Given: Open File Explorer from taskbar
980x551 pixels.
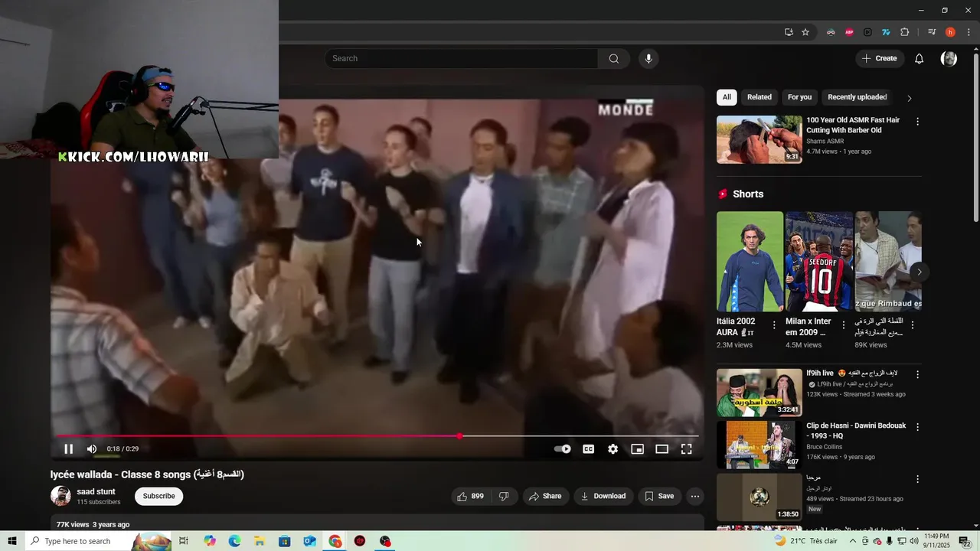Looking at the screenshot, I should click(260, 541).
